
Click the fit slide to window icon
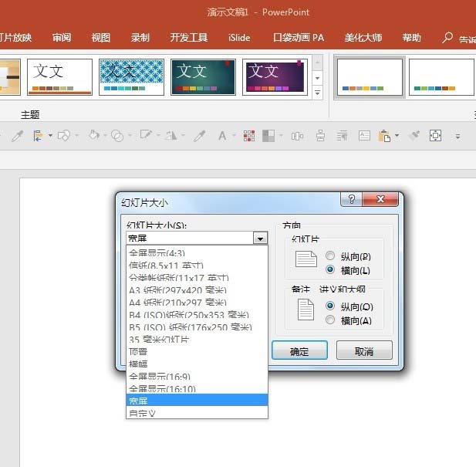(x=435, y=135)
